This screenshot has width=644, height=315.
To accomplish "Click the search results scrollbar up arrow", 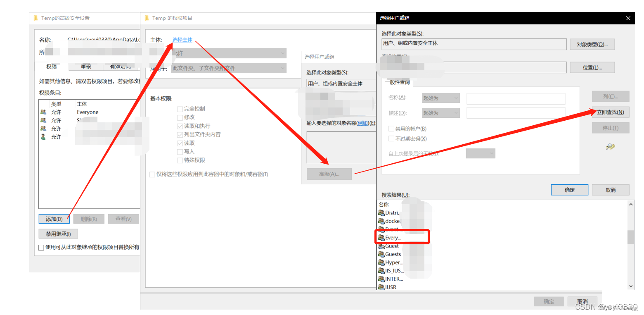I will coord(631,204).
